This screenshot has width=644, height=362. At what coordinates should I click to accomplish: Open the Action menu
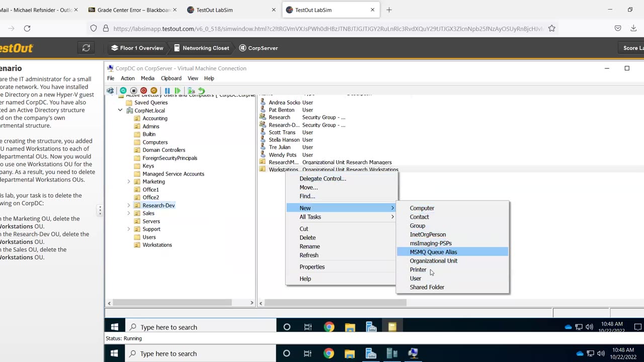[x=128, y=78]
